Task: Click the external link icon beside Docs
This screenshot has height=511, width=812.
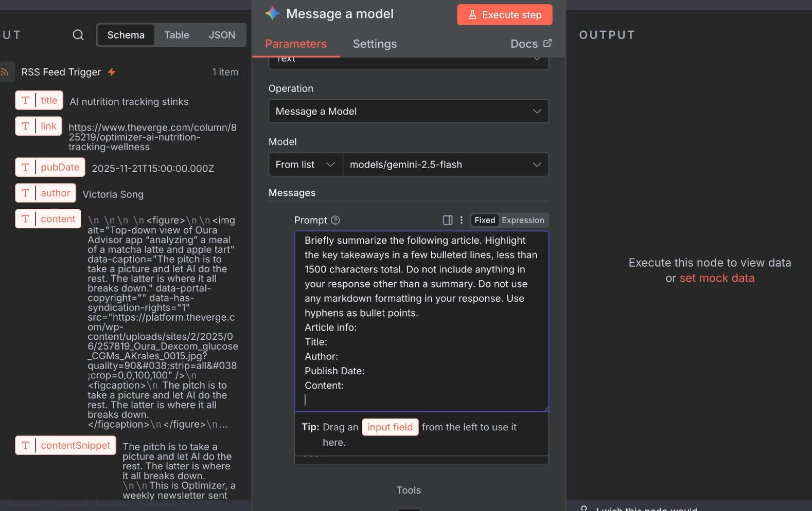Action: pyautogui.click(x=548, y=43)
